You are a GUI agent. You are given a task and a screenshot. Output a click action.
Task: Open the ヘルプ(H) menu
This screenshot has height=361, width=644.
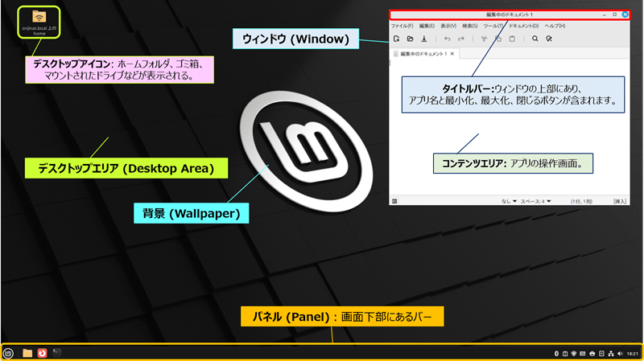pyautogui.click(x=555, y=26)
